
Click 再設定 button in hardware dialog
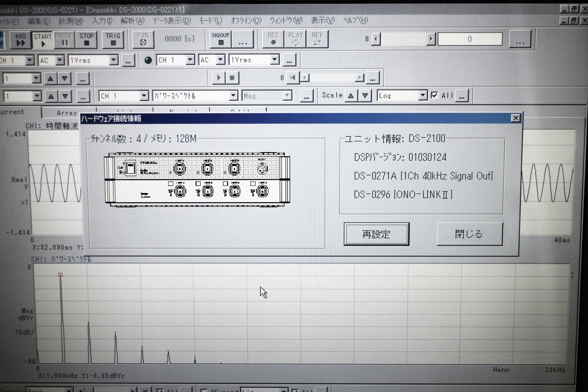tap(376, 234)
